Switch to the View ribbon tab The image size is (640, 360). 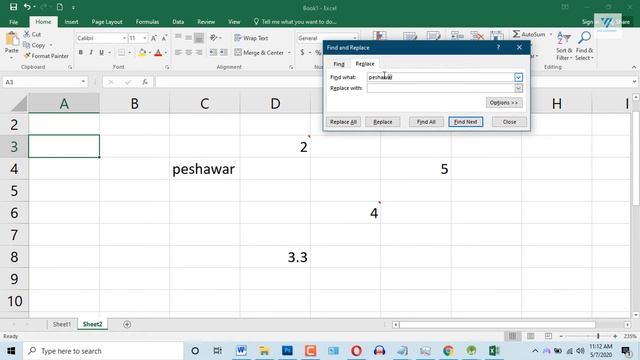tap(234, 22)
